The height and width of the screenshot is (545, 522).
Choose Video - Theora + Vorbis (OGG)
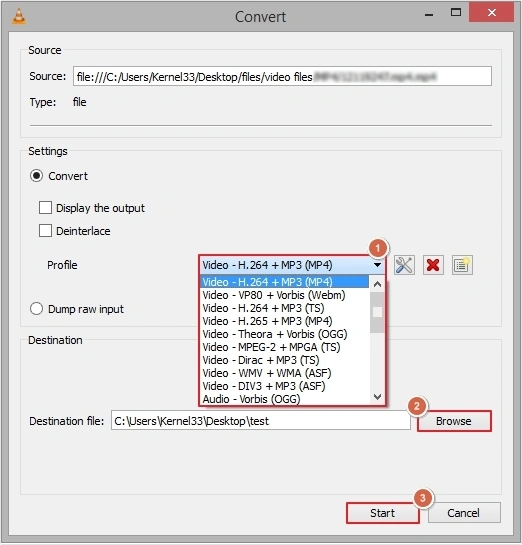click(x=284, y=334)
